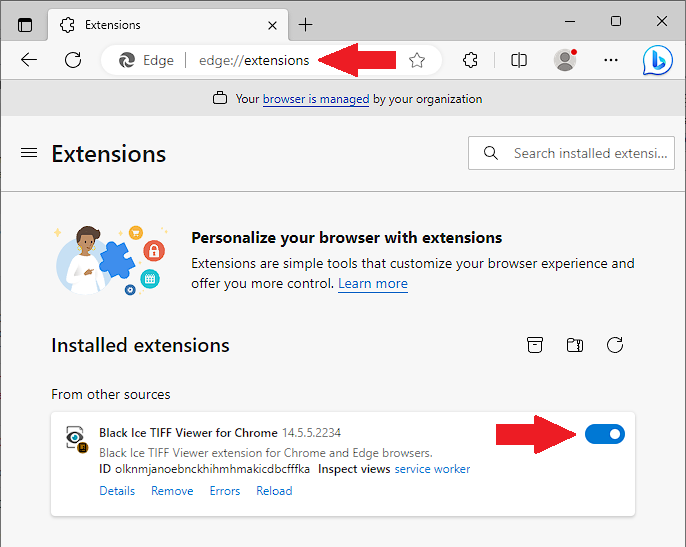Click the 'Installed extensions' heading

point(140,345)
